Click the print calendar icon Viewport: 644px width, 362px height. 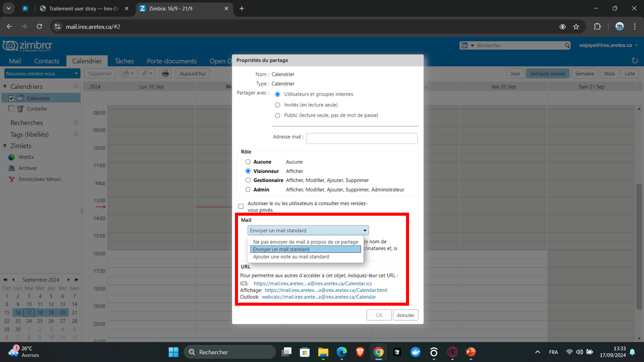point(165,73)
